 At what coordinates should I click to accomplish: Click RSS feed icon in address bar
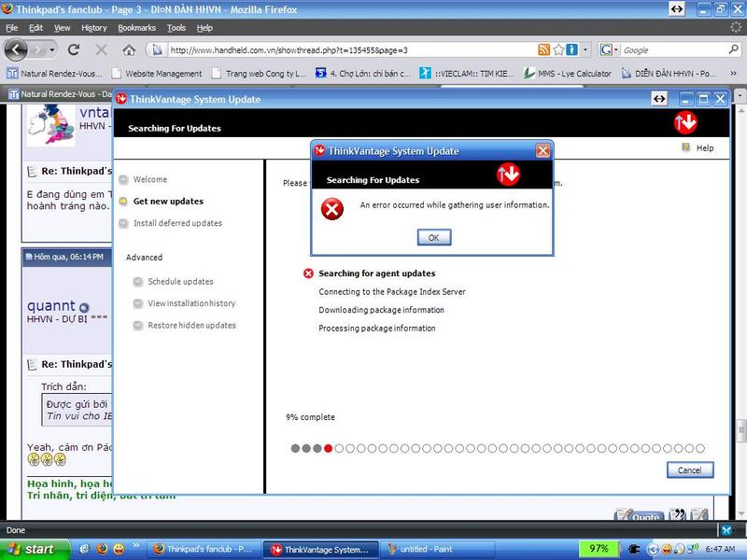pyautogui.click(x=543, y=49)
